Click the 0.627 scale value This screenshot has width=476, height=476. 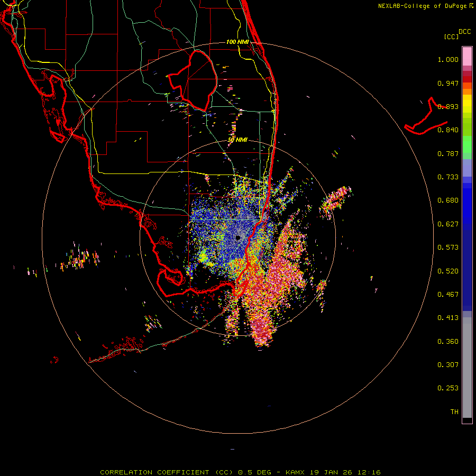click(x=448, y=224)
